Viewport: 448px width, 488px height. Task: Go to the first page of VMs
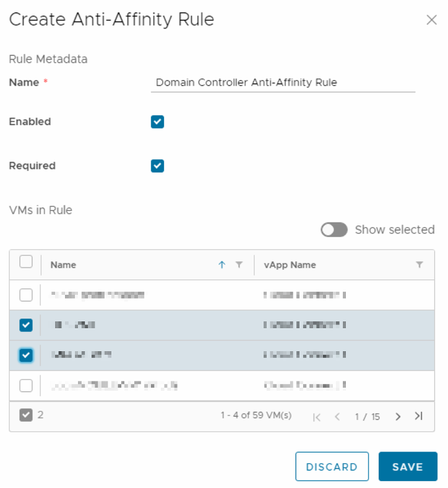click(317, 417)
